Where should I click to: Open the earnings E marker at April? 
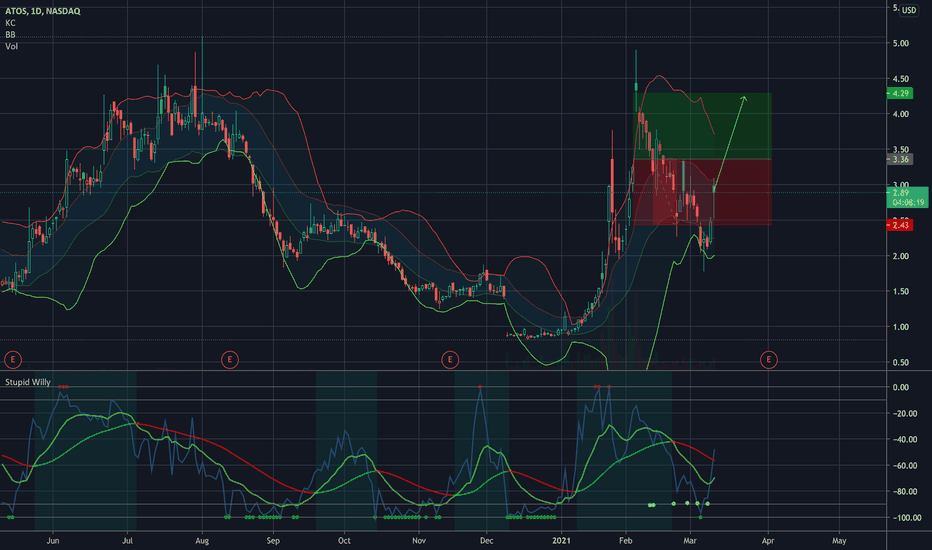(x=769, y=359)
